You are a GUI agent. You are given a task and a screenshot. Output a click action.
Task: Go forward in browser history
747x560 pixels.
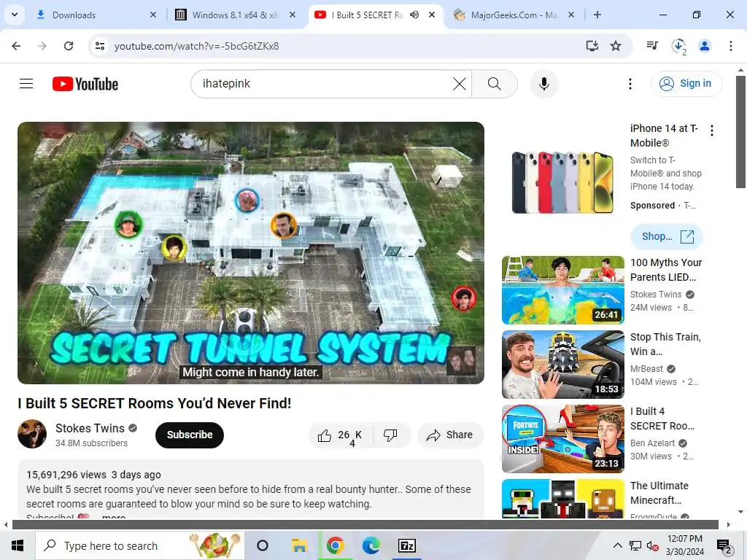pyautogui.click(x=42, y=46)
